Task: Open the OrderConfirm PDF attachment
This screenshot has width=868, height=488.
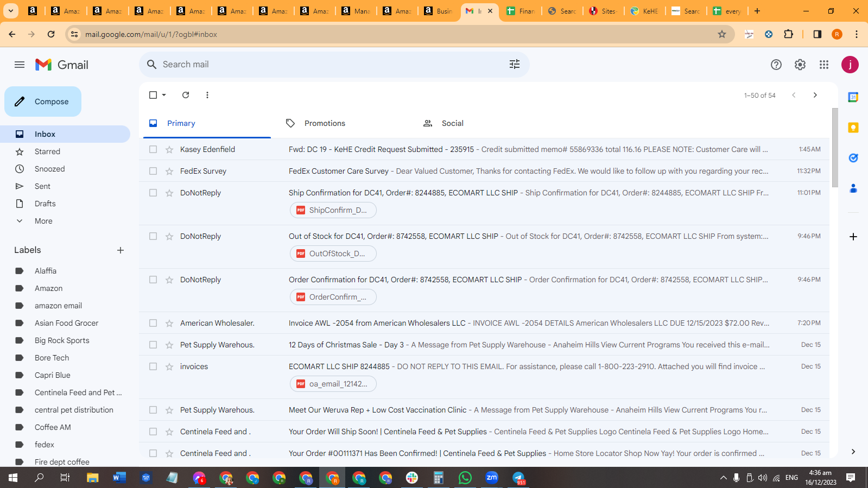Action: tap(333, 297)
